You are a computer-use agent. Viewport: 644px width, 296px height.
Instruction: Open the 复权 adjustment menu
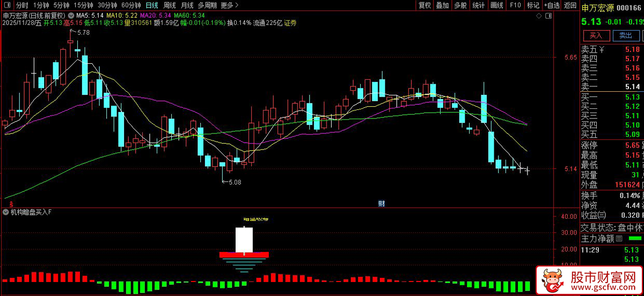[x=425, y=5]
